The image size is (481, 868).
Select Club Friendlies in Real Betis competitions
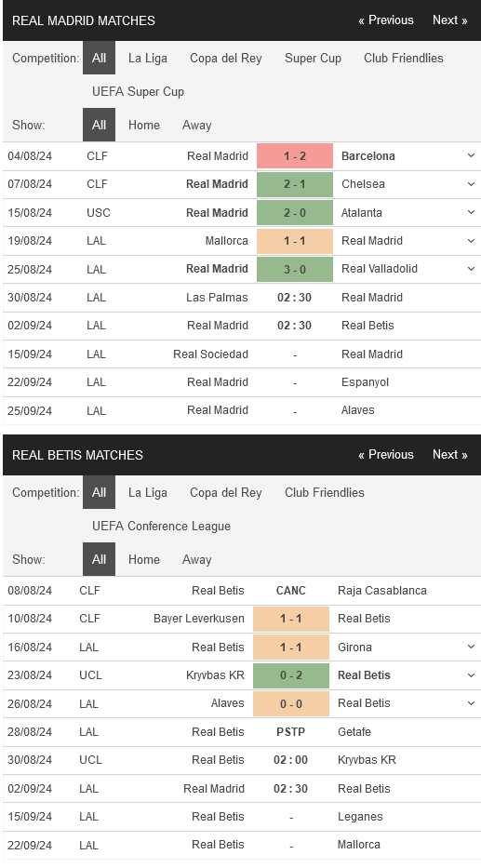tap(325, 493)
